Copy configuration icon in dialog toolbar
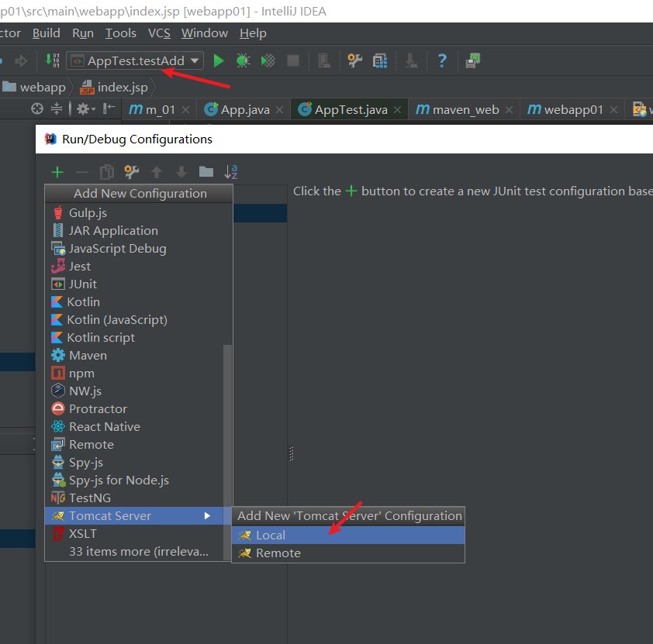Image resolution: width=653 pixels, height=644 pixels. [x=107, y=172]
